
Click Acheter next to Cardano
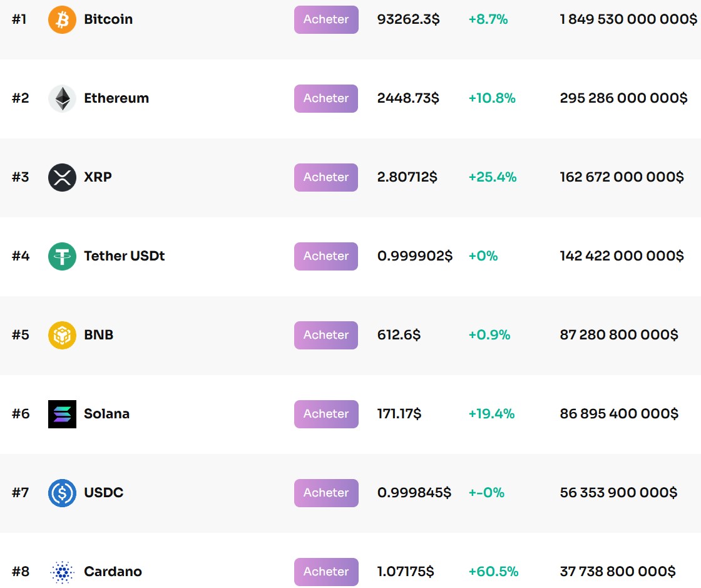point(325,572)
